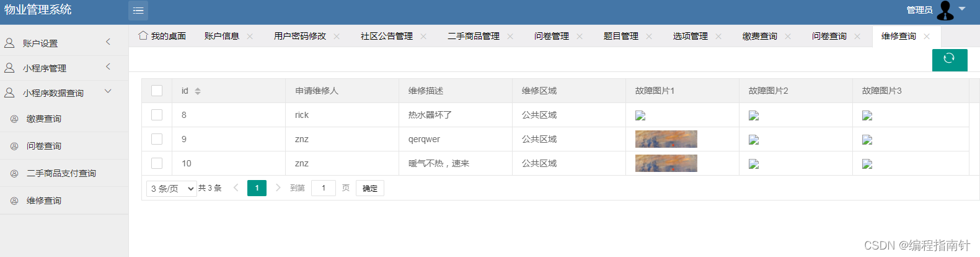Expand the 小程序管理 sidebar menu
Screen dimensions: 980x257
pos(108,66)
